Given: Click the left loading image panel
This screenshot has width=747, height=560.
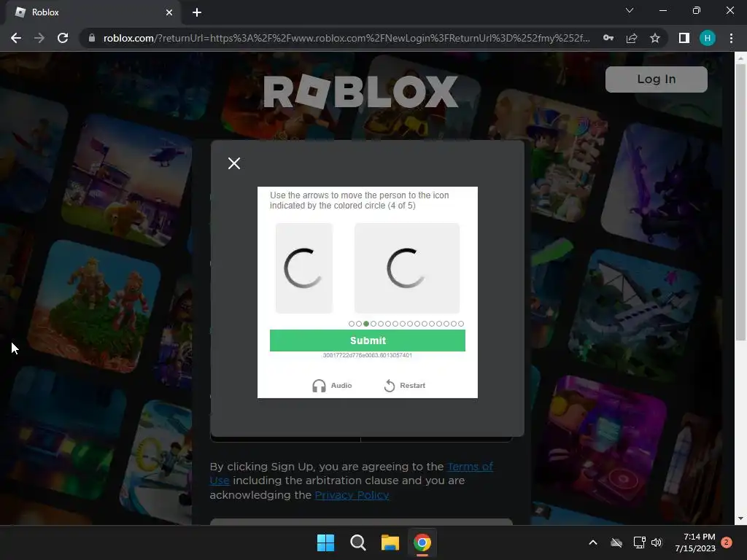Looking at the screenshot, I should tap(304, 268).
